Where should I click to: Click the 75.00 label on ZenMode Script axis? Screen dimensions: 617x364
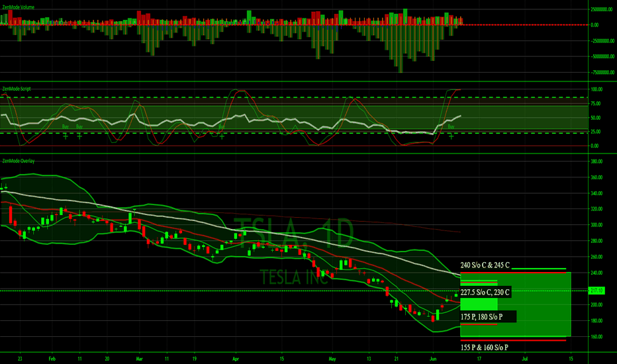(x=596, y=103)
